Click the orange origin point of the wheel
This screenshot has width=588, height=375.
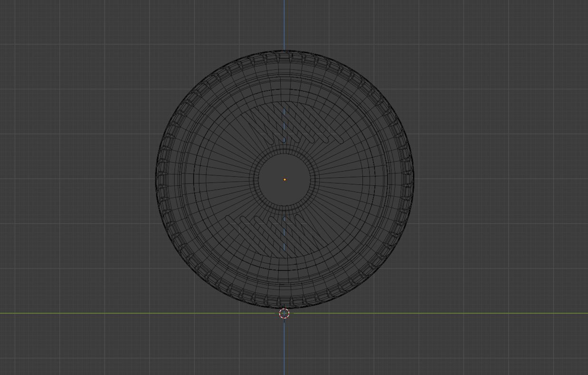pyautogui.click(x=284, y=180)
